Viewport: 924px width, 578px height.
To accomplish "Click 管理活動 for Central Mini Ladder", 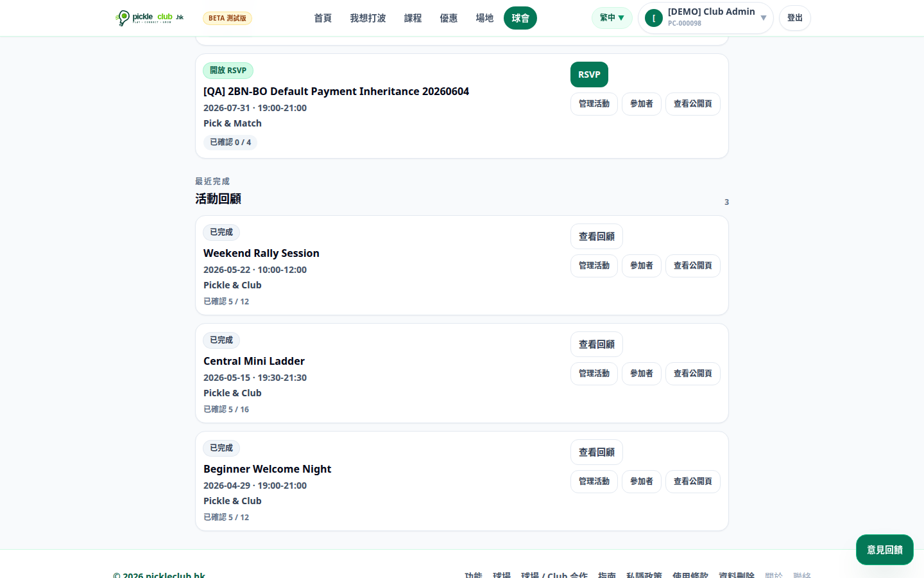I will (594, 374).
